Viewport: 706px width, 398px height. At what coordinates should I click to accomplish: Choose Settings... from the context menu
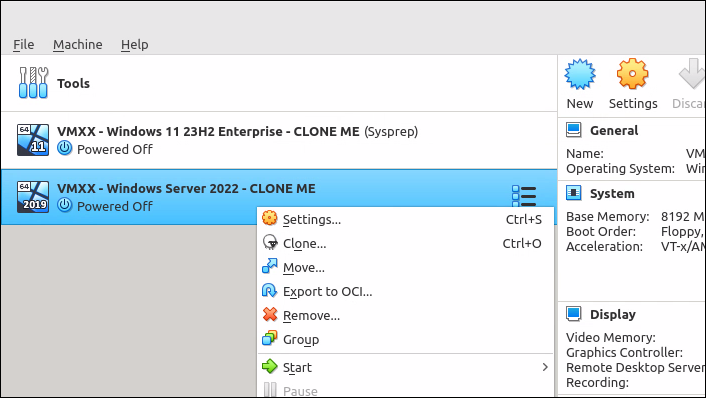pos(405,219)
